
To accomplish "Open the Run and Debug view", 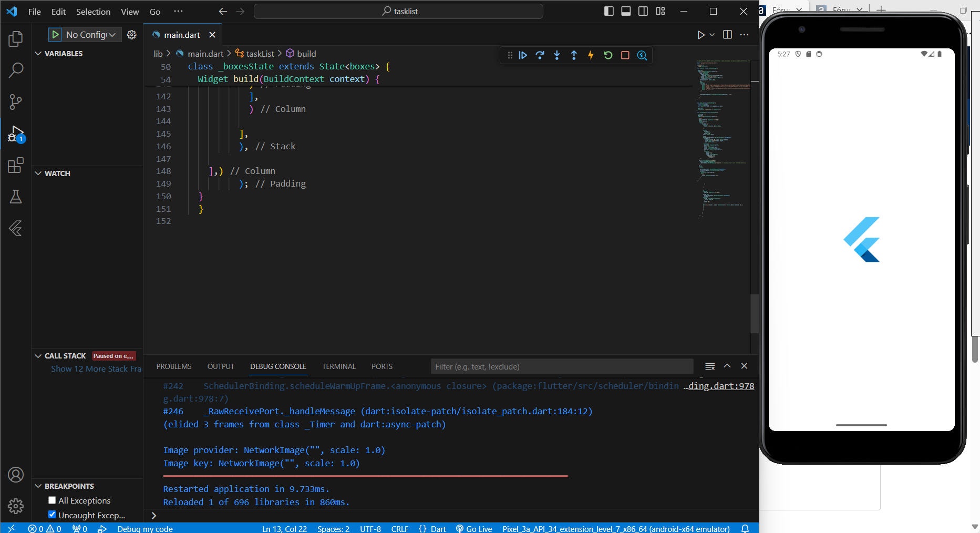I will point(16,134).
